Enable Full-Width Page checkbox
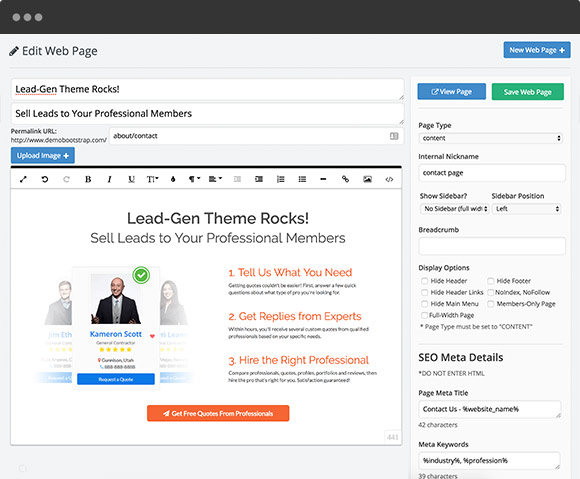580x479 pixels. (x=424, y=316)
